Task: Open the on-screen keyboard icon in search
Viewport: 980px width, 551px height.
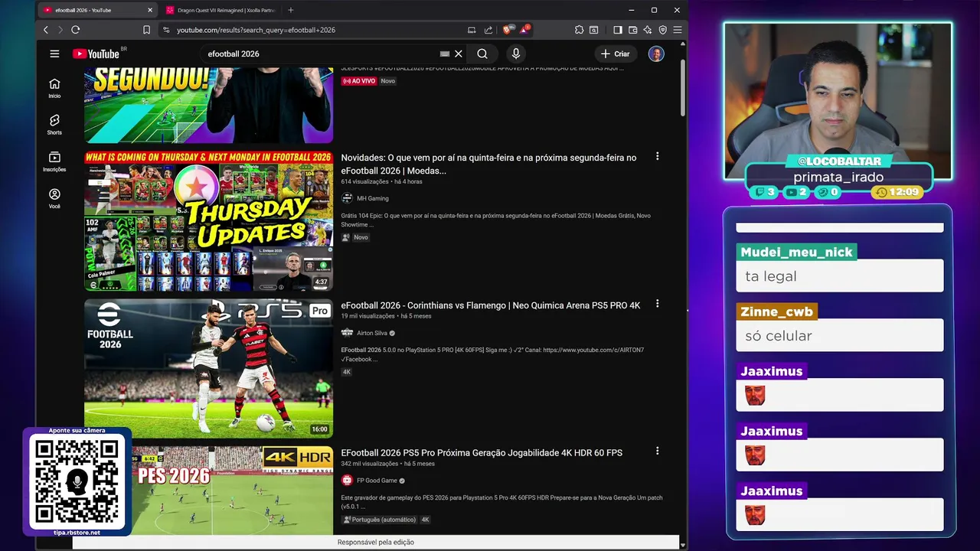Action: [445, 54]
